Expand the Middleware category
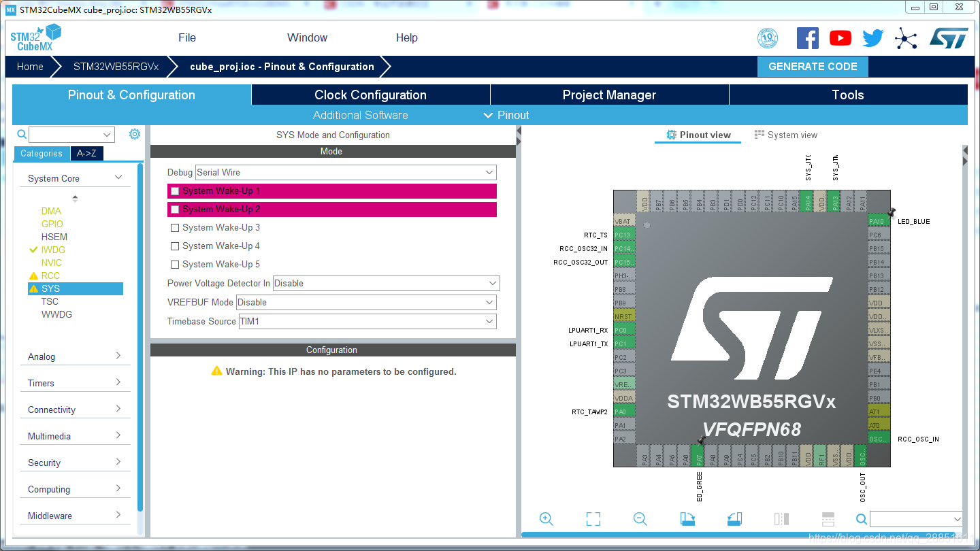This screenshot has width=980, height=551. (x=75, y=516)
